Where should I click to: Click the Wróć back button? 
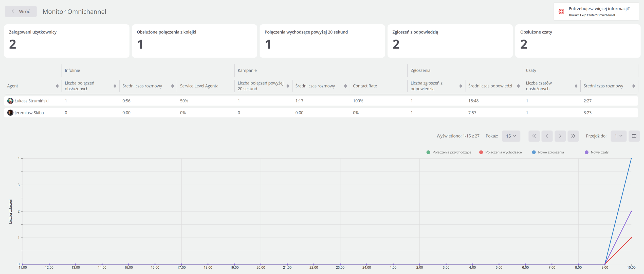coord(21,11)
